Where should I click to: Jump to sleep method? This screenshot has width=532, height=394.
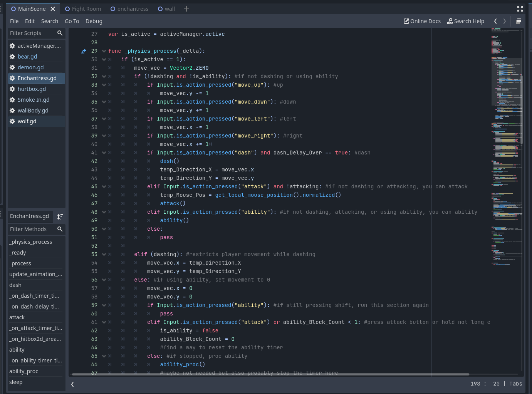click(x=35, y=382)
